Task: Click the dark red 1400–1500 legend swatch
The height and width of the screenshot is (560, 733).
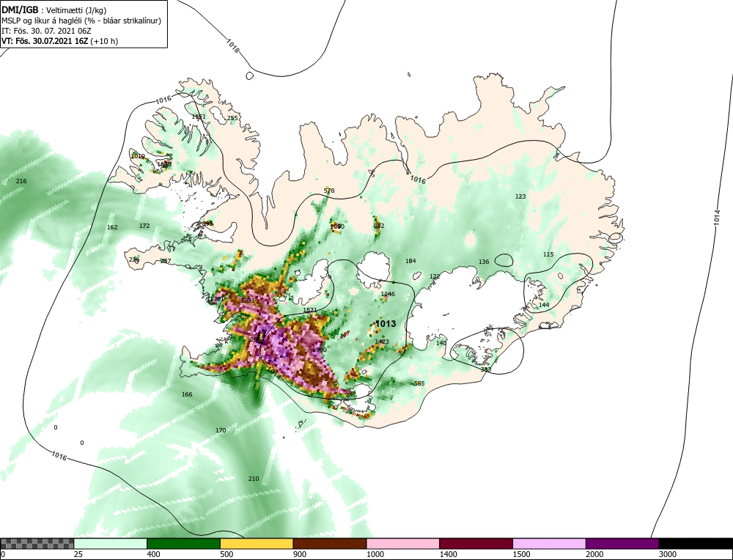Action: pyautogui.click(x=476, y=544)
